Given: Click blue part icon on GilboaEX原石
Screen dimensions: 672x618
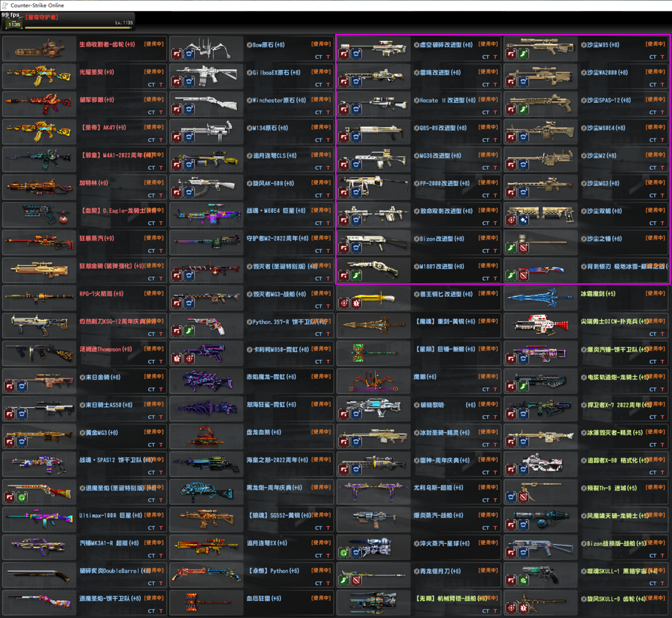Looking at the screenshot, I should click(189, 82).
